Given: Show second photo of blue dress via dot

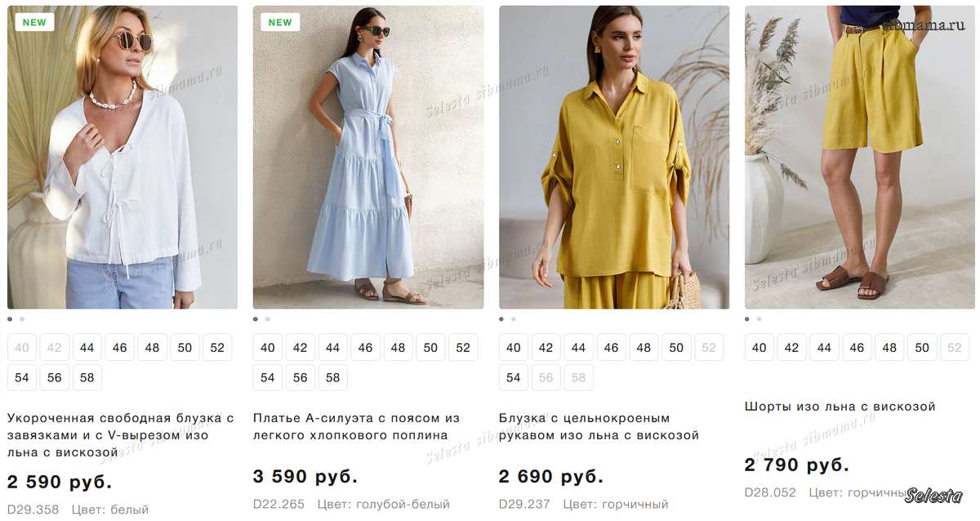Looking at the screenshot, I should point(268,319).
